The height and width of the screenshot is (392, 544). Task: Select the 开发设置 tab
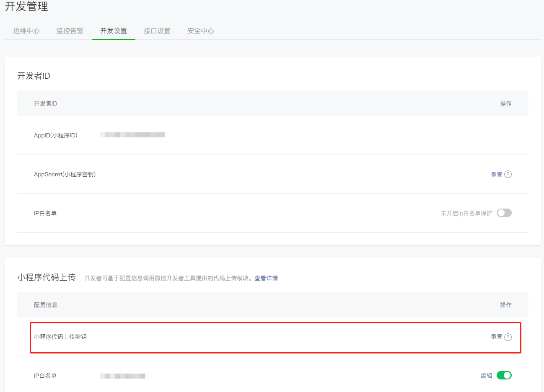click(113, 31)
